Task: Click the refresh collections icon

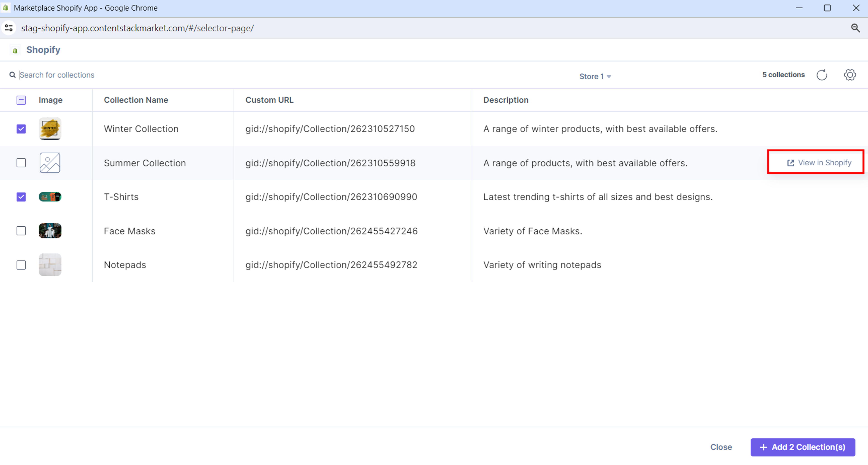Action: (821, 75)
